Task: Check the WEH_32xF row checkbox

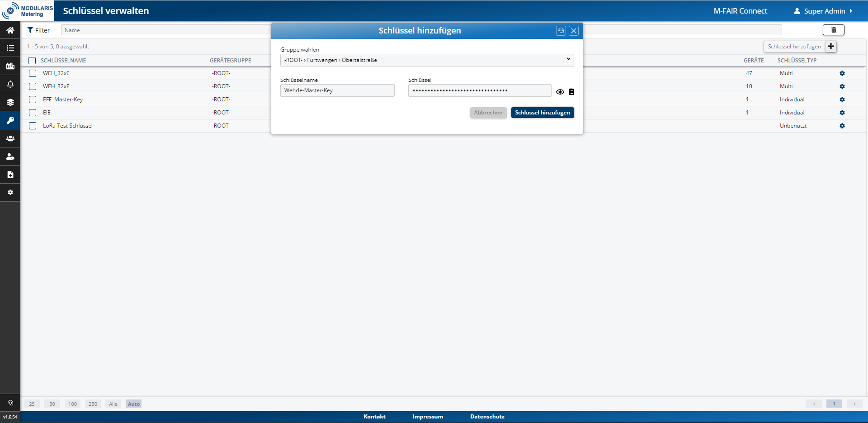Action: click(33, 86)
